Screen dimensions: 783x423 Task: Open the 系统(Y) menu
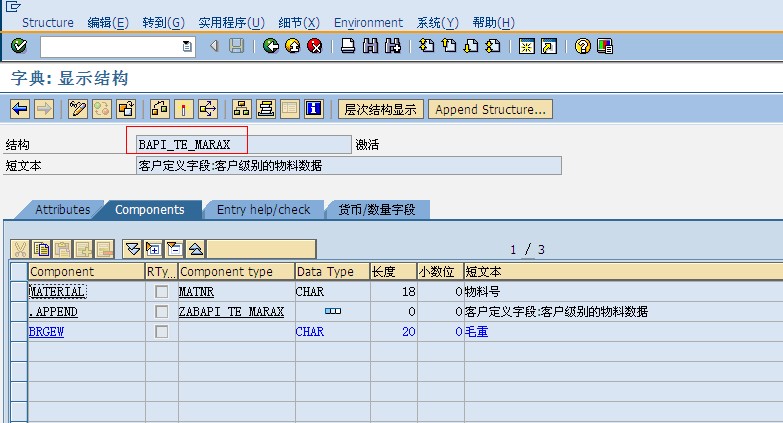point(437,23)
